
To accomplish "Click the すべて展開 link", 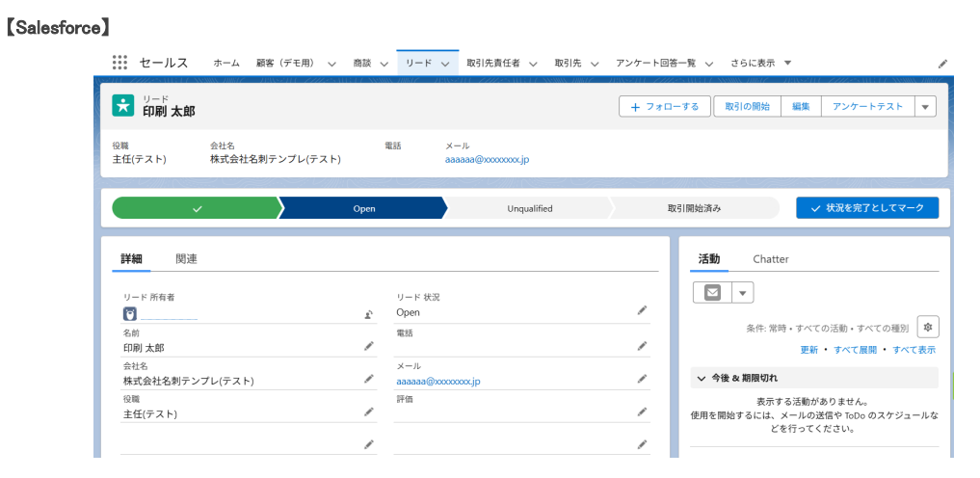I will point(855,350).
